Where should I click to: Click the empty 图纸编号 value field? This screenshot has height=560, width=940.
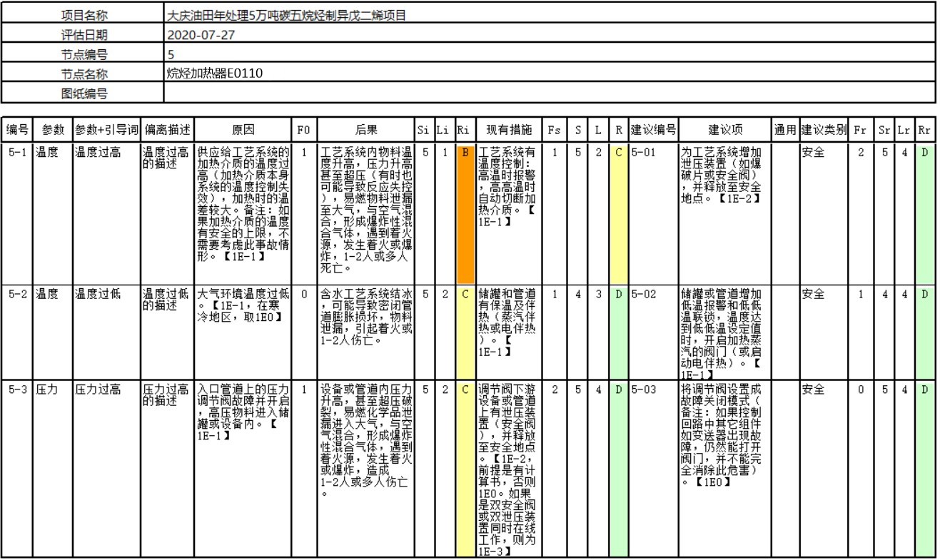(548, 93)
